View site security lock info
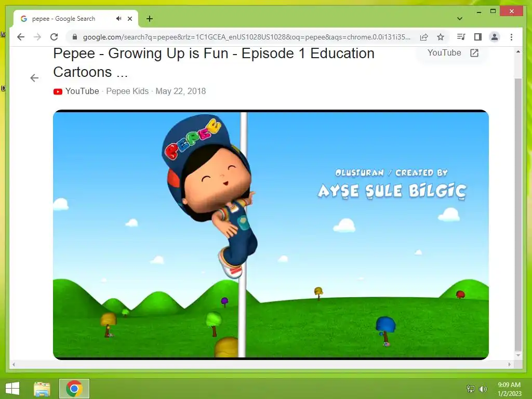Screen dimensions: 532x399 (75, 37)
